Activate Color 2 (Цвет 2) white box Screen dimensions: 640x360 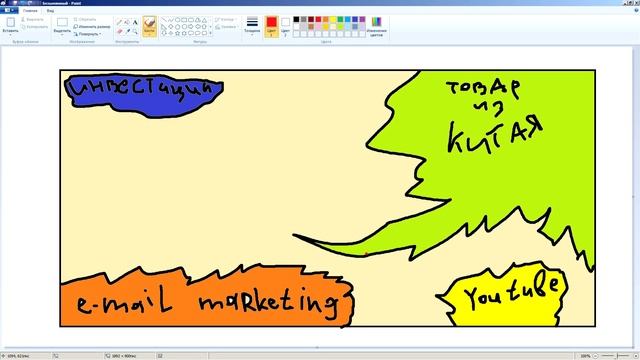[285, 26]
